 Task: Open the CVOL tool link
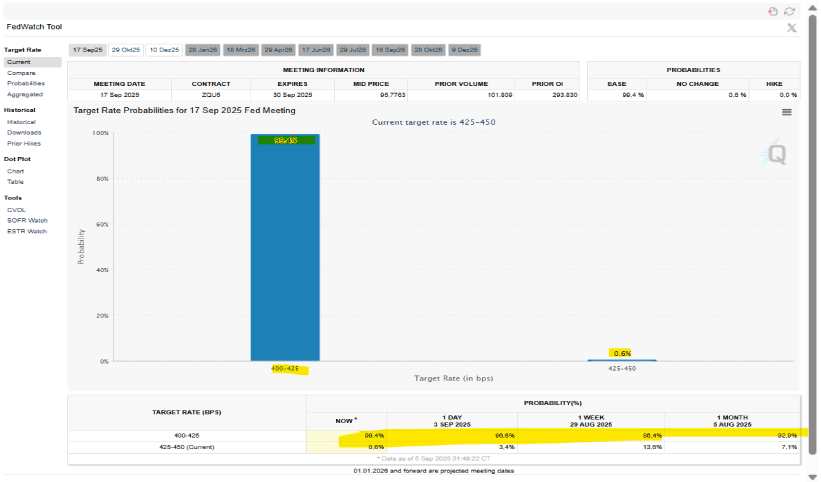pyautogui.click(x=16, y=210)
